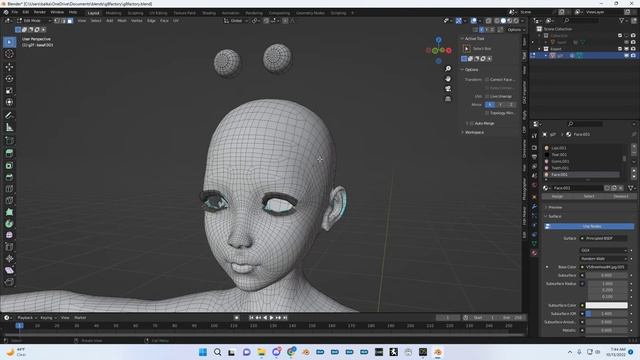The width and height of the screenshot is (640, 360).
Task: Open the Options dropdown in viewport header
Action: click(516, 30)
